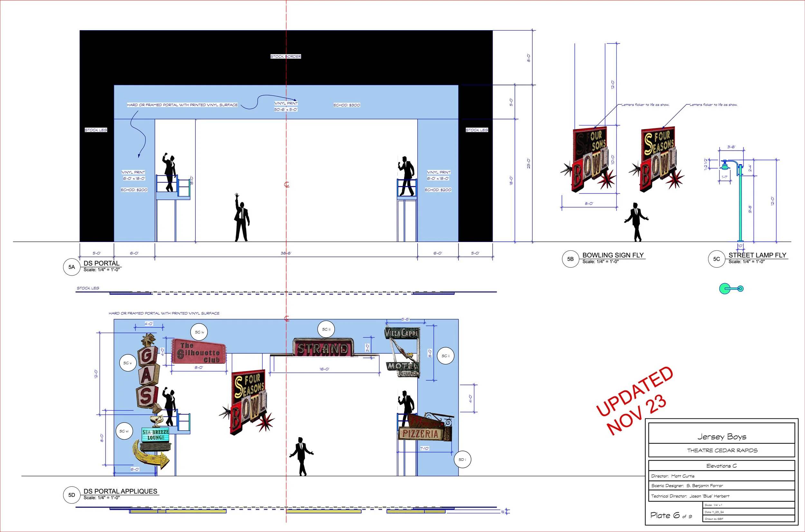Viewport: 805px width, 532px height.
Task: Click the '5C ii' callout bubble
Action: pos(445,356)
